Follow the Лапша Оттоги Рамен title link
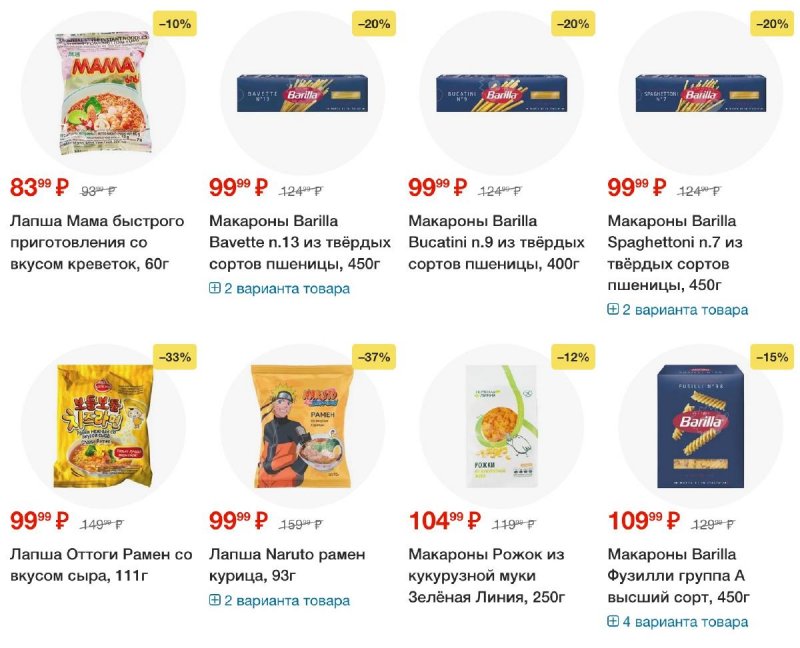The height and width of the screenshot is (648, 800). click(x=100, y=564)
